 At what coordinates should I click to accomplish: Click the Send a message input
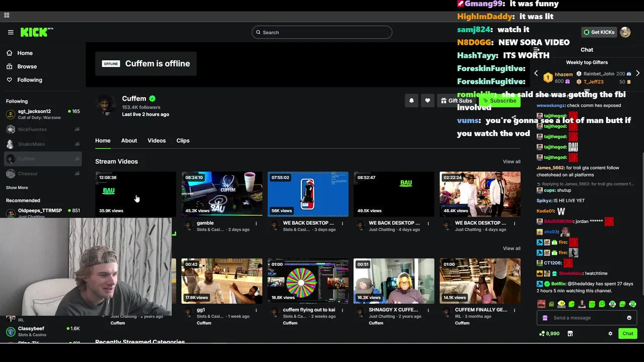point(587,318)
